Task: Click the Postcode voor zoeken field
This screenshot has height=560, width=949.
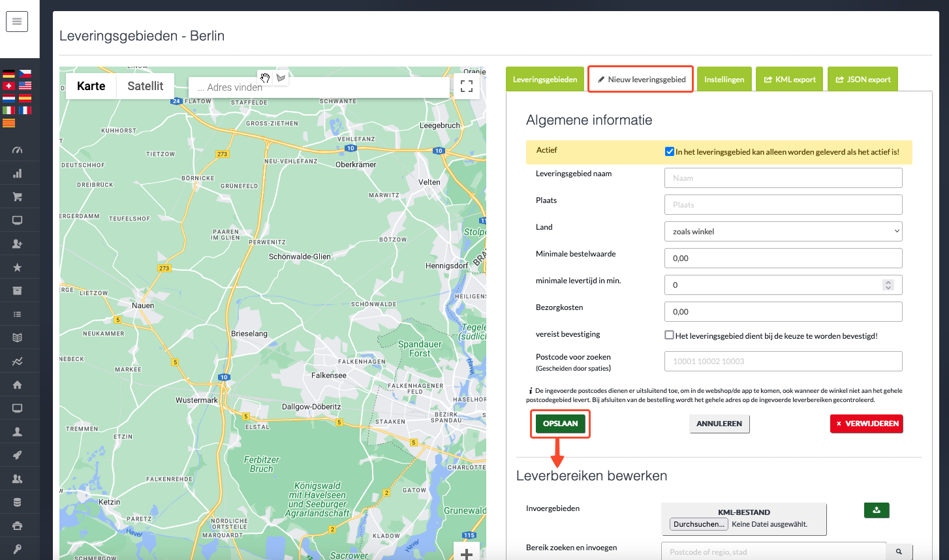Action: point(783,362)
